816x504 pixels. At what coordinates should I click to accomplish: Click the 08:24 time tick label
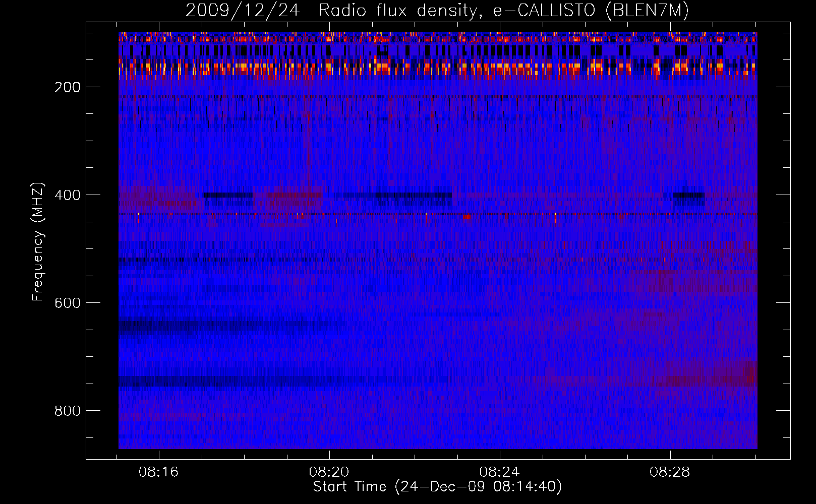(500, 472)
